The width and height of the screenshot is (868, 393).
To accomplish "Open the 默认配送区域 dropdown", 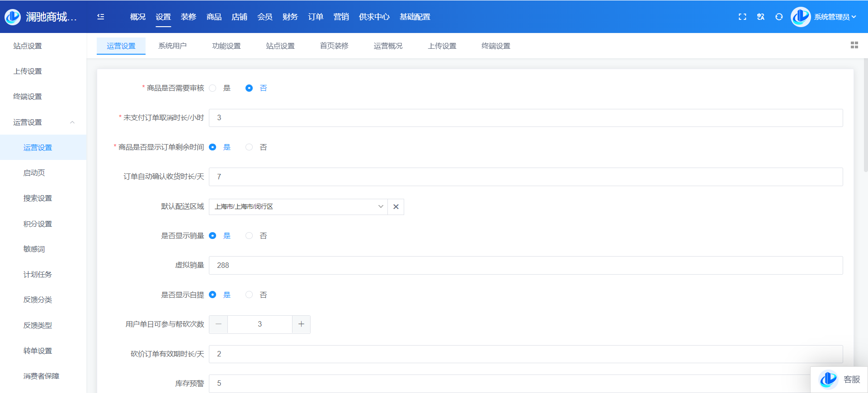I will (298, 207).
